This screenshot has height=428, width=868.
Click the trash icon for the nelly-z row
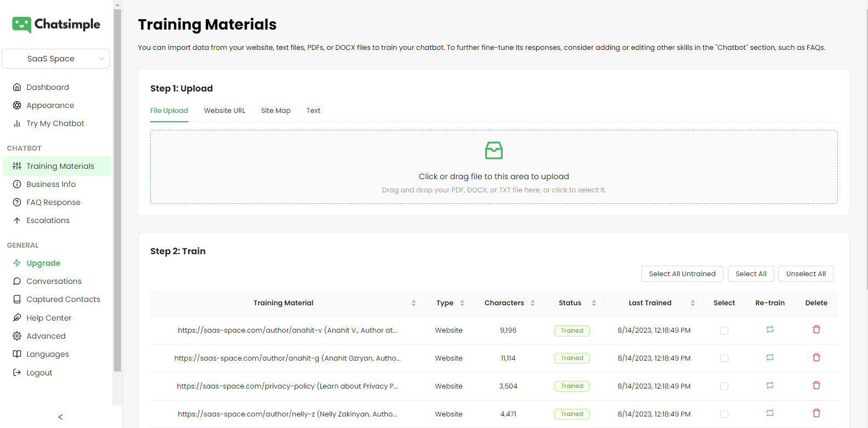point(816,413)
